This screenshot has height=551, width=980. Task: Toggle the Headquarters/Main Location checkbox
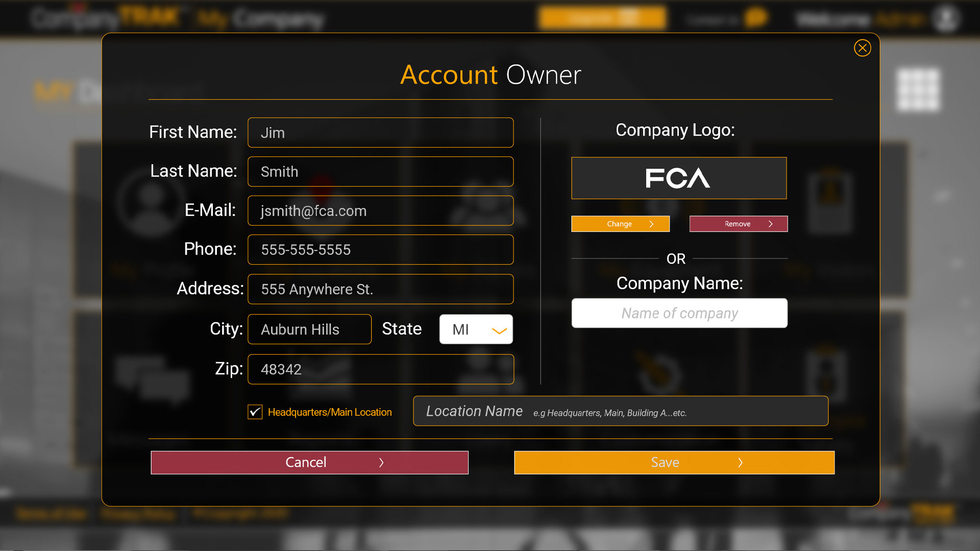click(255, 412)
